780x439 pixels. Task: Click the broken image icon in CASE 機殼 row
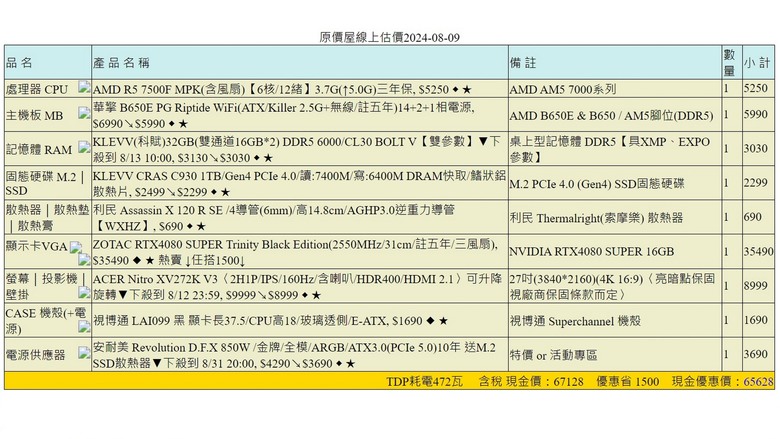84,327
